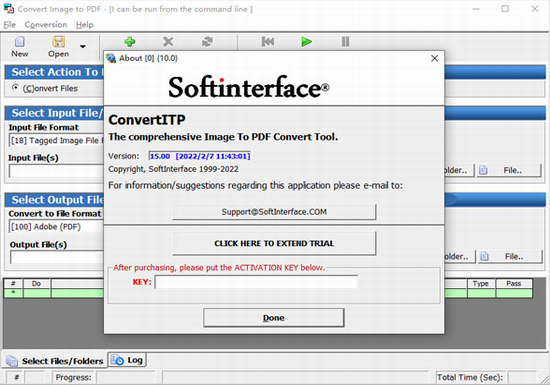Click the rewind to start icon
Screen dimensions: 550x385
(268, 42)
